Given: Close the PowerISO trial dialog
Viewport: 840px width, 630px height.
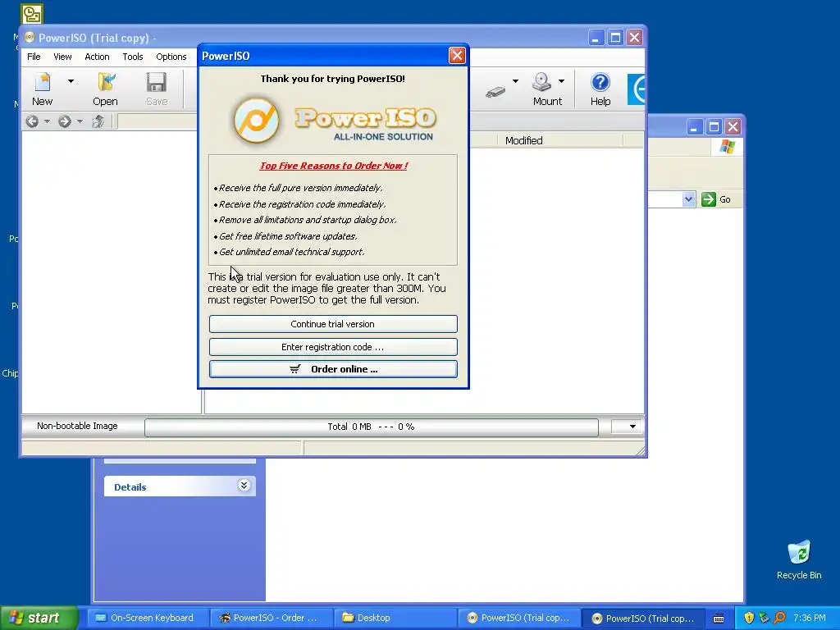Looking at the screenshot, I should (x=457, y=56).
